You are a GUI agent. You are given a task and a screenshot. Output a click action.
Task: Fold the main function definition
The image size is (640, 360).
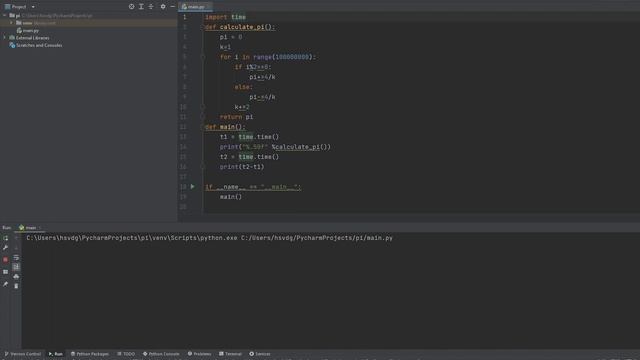pos(203,127)
